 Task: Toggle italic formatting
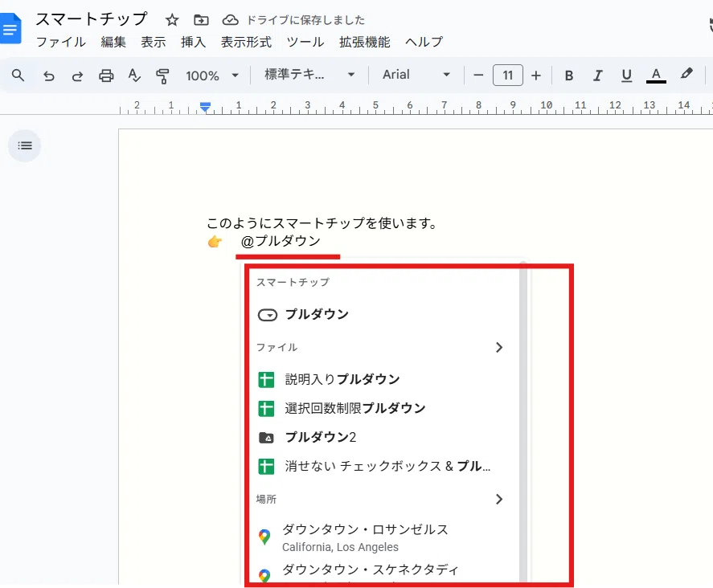(x=597, y=76)
